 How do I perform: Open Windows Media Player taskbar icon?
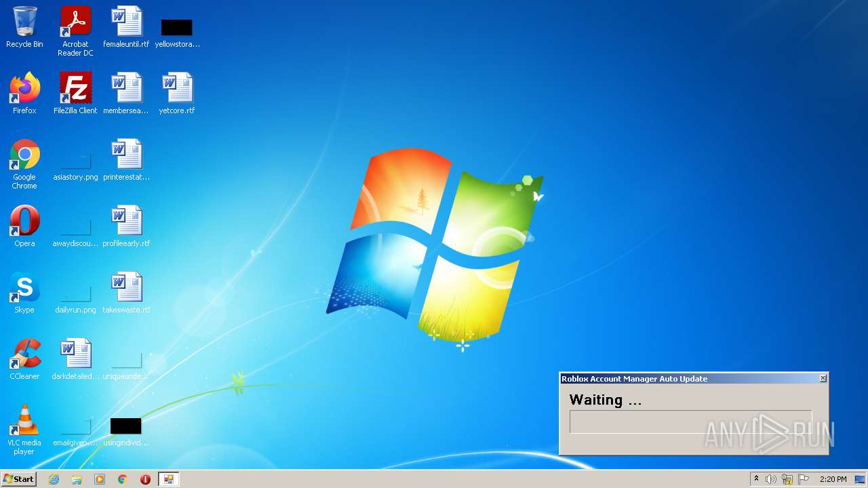(100, 479)
